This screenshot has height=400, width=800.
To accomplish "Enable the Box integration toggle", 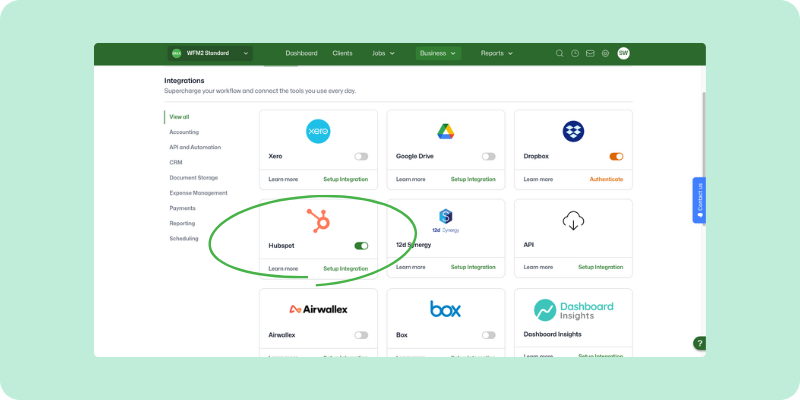I will tap(489, 335).
